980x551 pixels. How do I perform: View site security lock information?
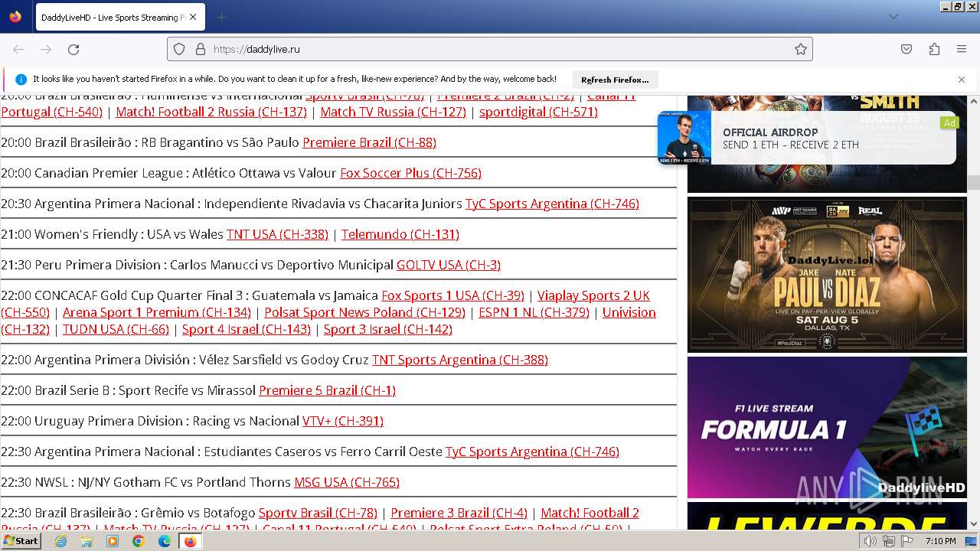[x=201, y=49]
